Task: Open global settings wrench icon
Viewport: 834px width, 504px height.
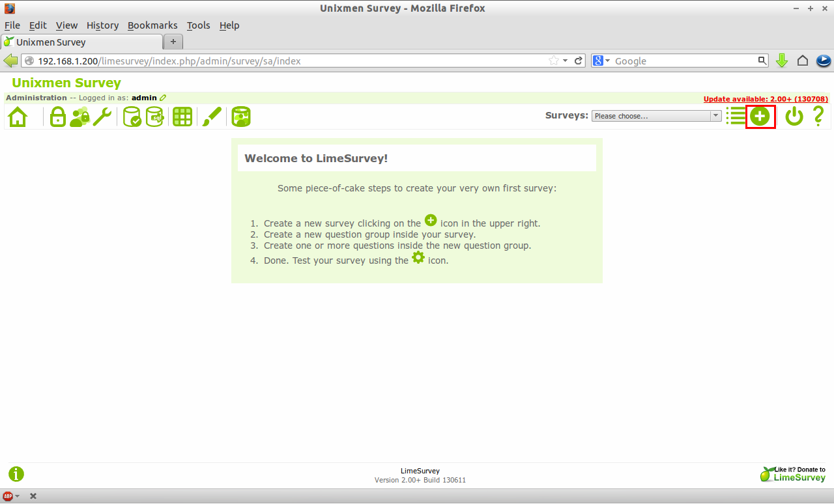Action: tap(102, 117)
